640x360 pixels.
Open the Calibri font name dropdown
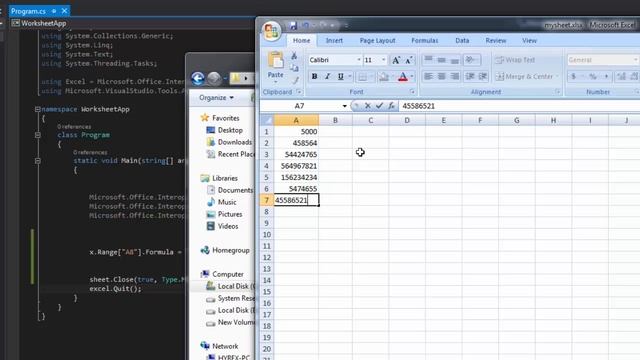coord(359,60)
